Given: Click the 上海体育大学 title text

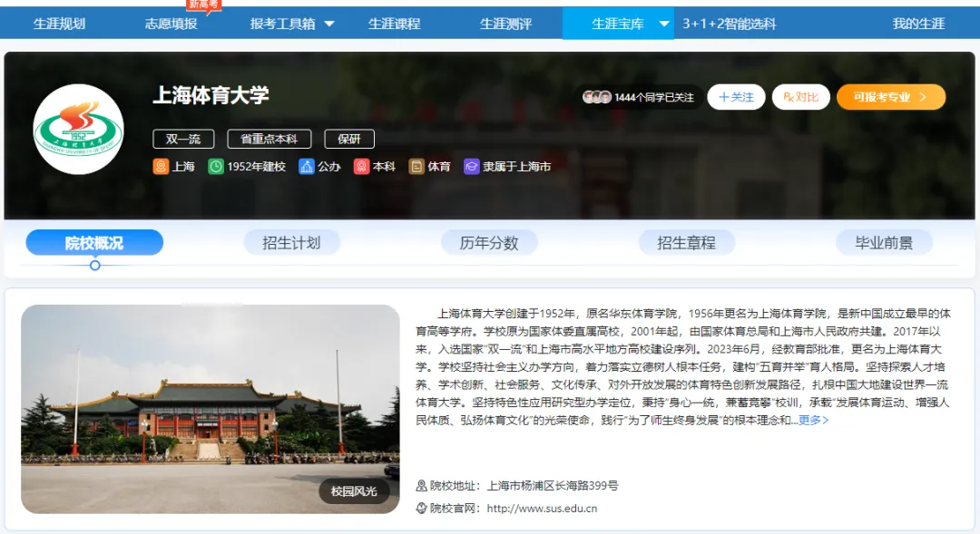Looking at the screenshot, I should 211,95.
